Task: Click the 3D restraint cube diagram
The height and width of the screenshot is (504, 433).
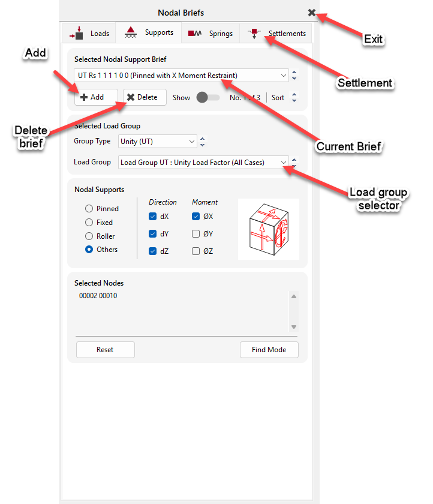Action: click(268, 229)
